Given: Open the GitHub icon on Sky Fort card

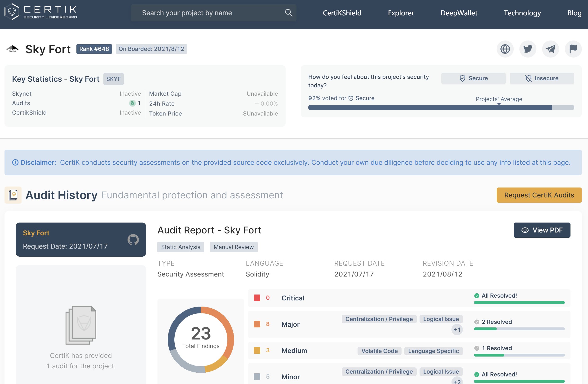Looking at the screenshot, I should 133,240.
